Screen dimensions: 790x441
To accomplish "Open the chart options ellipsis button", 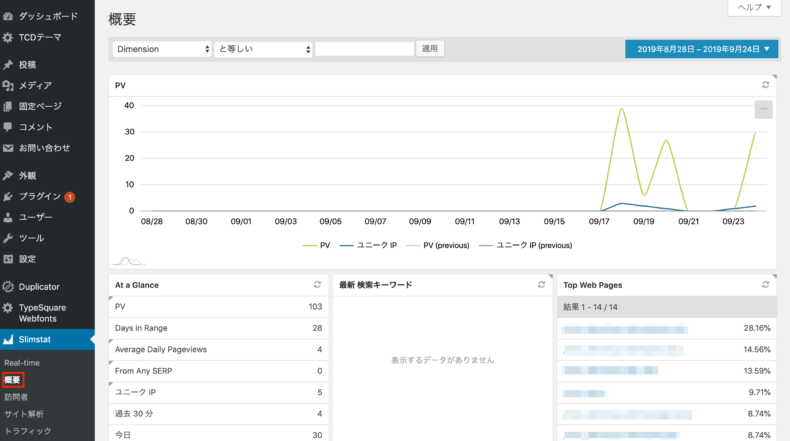I will click(x=763, y=109).
